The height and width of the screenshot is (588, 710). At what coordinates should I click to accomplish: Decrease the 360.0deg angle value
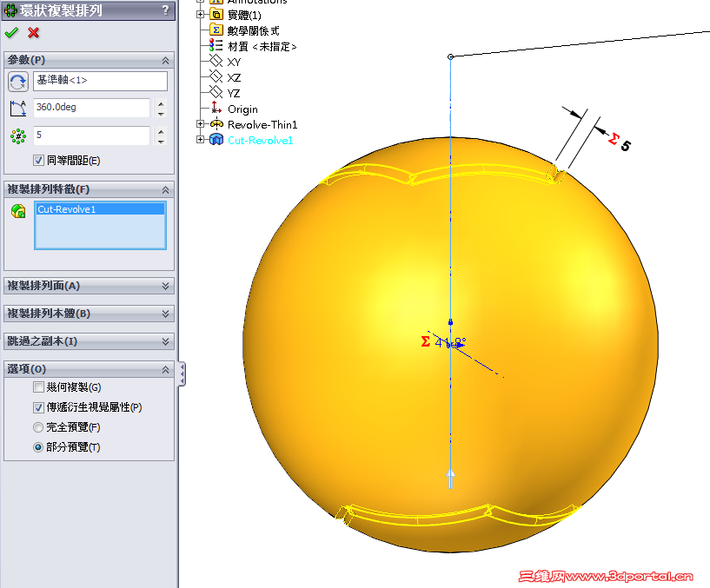[161, 114]
